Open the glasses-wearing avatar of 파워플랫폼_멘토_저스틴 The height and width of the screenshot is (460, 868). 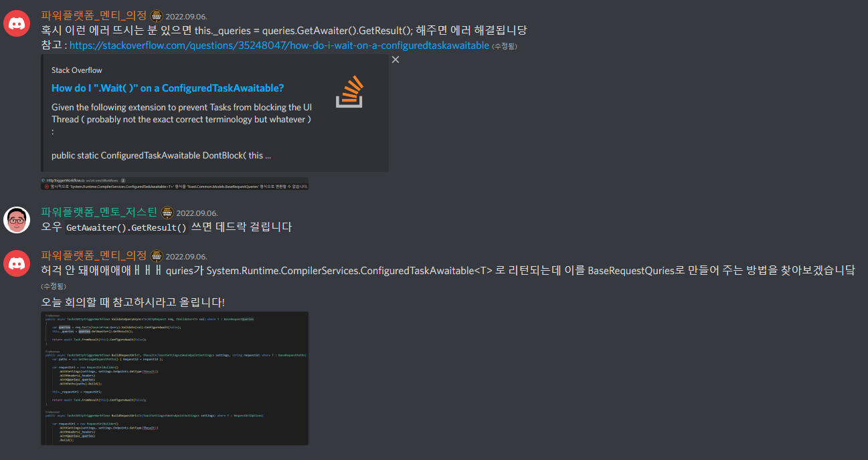click(x=17, y=220)
